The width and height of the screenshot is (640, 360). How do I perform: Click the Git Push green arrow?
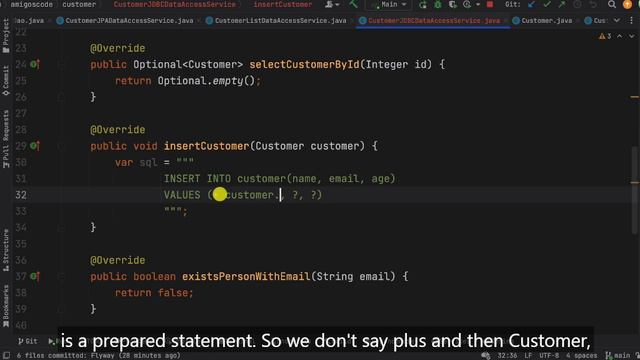point(562,4)
